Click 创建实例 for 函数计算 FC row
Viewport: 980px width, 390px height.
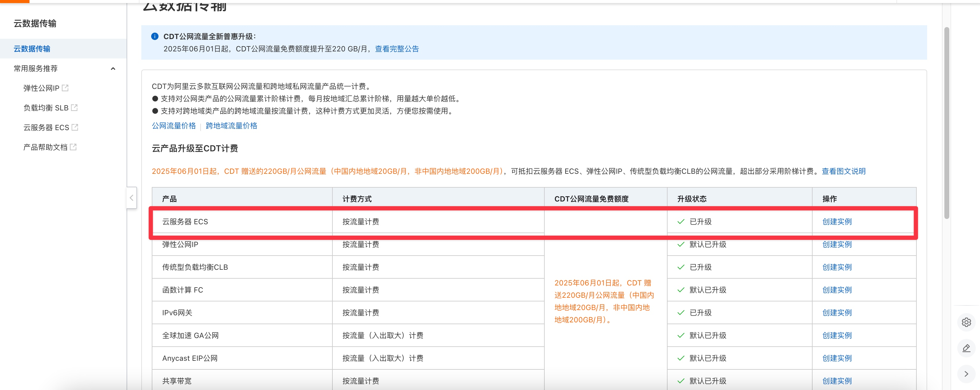837,290
